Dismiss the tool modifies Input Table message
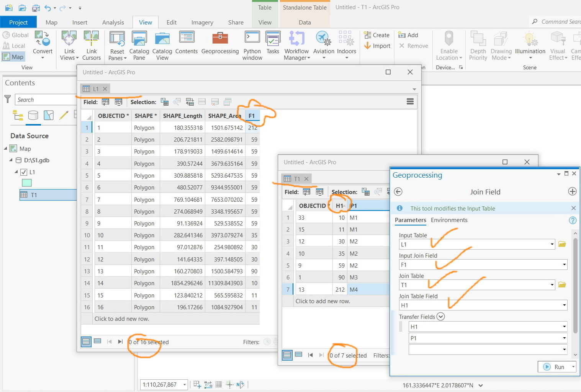 pyautogui.click(x=573, y=208)
